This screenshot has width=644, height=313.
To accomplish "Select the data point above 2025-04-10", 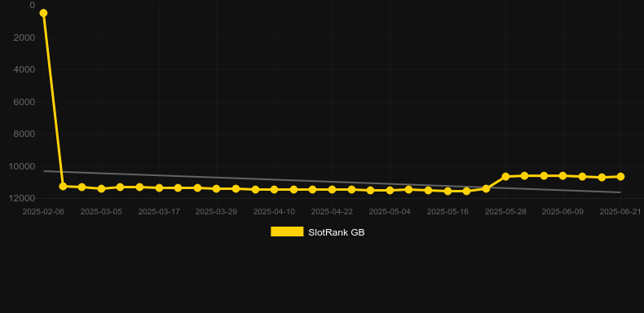I will [274, 189].
